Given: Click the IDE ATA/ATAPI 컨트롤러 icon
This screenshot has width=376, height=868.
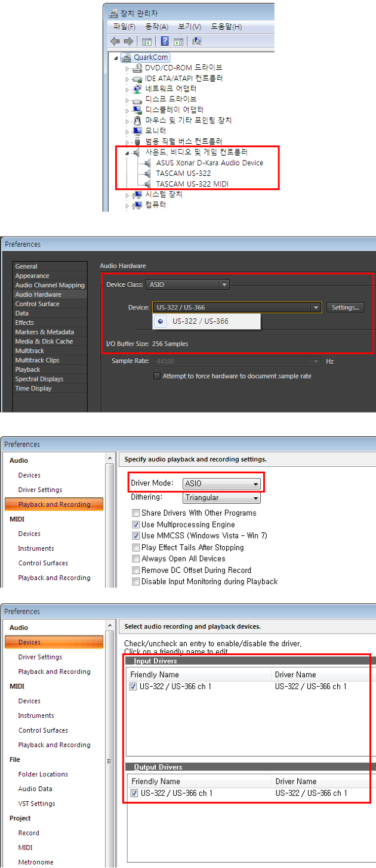Looking at the screenshot, I should [x=137, y=79].
